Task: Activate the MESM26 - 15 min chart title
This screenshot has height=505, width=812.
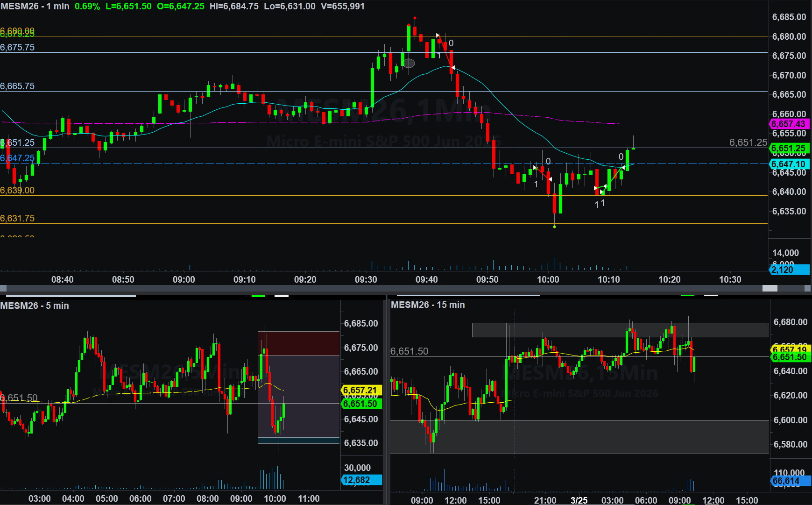Action: [428, 305]
